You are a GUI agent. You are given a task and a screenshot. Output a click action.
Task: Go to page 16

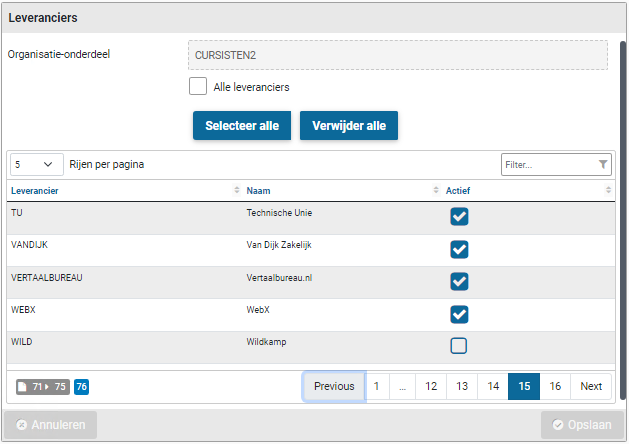point(555,386)
